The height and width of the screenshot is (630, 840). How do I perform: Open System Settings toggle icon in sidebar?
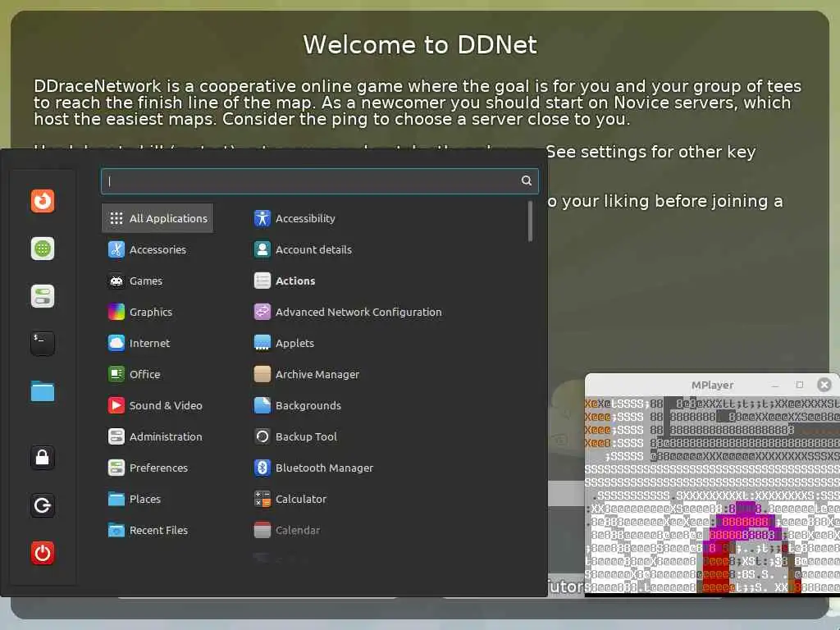coord(43,296)
